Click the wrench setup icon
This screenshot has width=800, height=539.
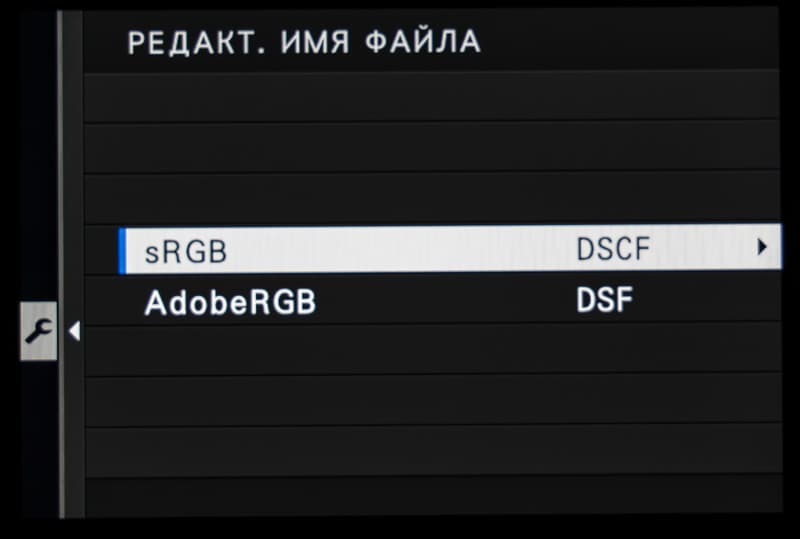pyautogui.click(x=39, y=330)
